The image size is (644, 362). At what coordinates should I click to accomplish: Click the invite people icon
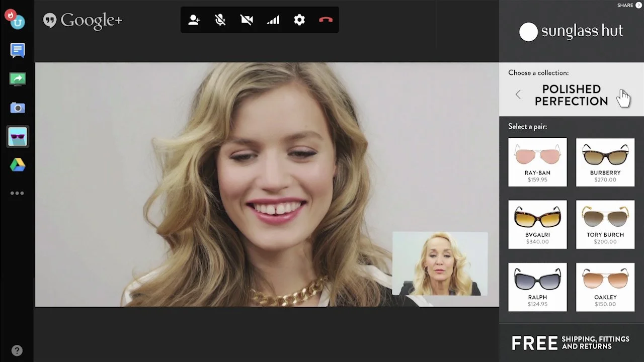click(194, 20)
